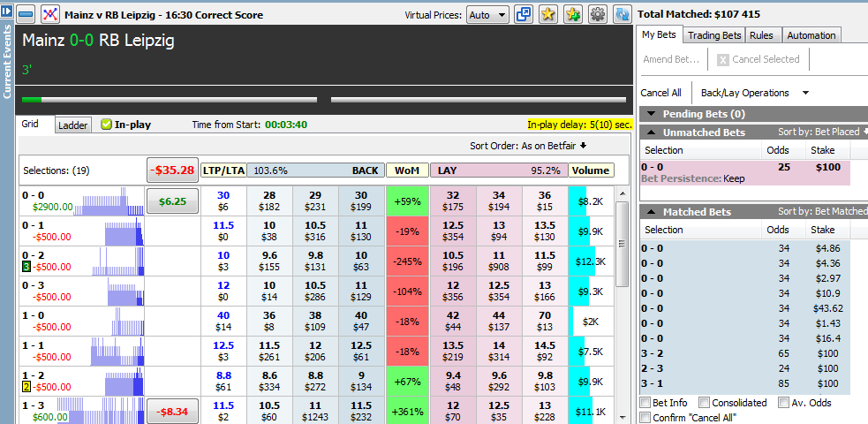
Task: Click the star with green plus icon
Action: (573, 14)
